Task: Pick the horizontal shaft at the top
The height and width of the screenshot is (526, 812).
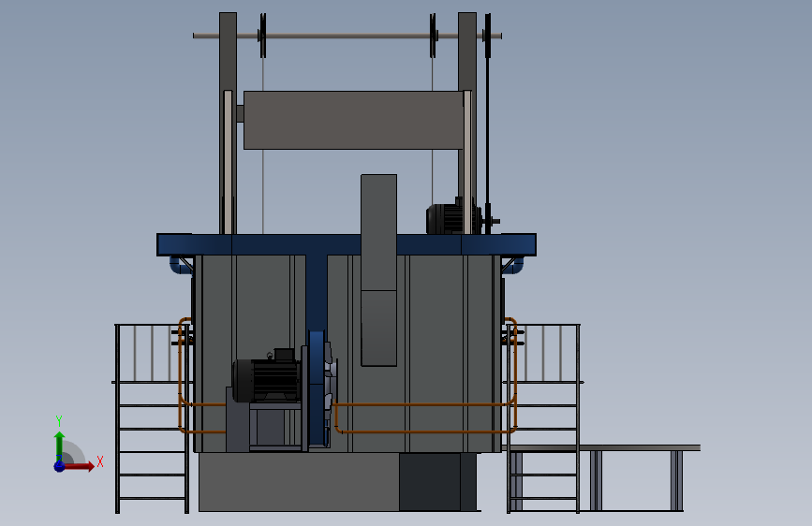Action: point(347,36)
